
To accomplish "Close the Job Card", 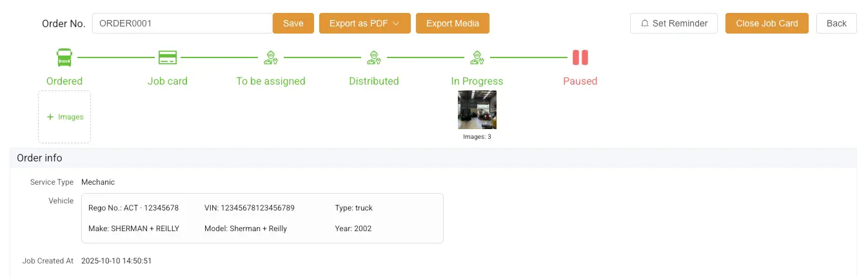I will coord(767,23).
